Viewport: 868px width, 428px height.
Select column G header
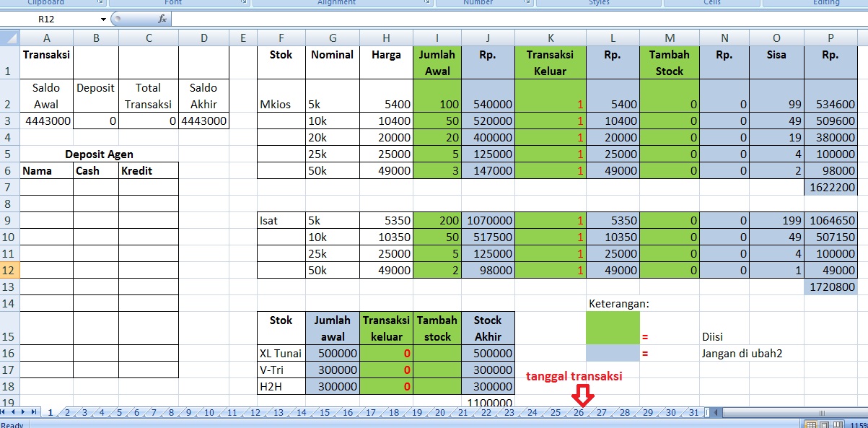[x=332, y=38]
